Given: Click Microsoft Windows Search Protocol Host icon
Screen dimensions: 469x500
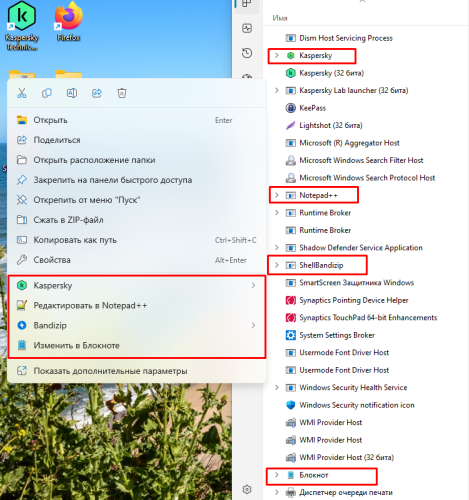Looking at the screenshot, I should pyautogui.click(x=291, y=178).
